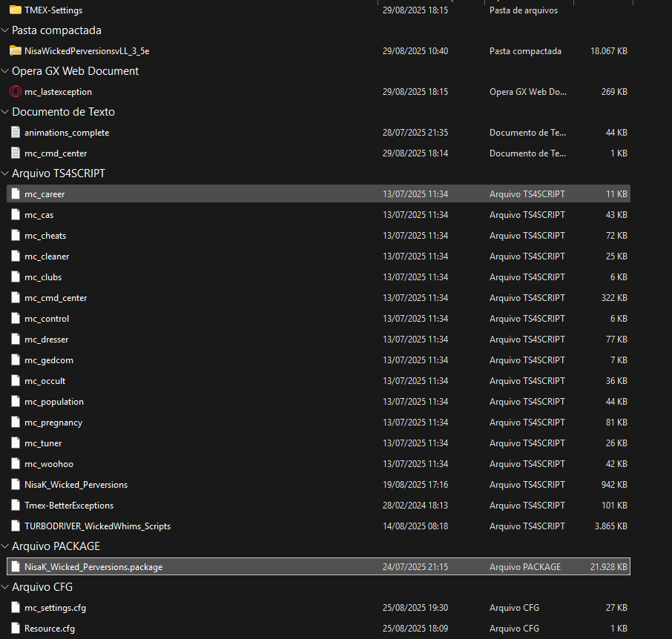Click the file icon next to mc_pregnancy
The width and height of the screenshot is (672, 639).
pos(16,423)
